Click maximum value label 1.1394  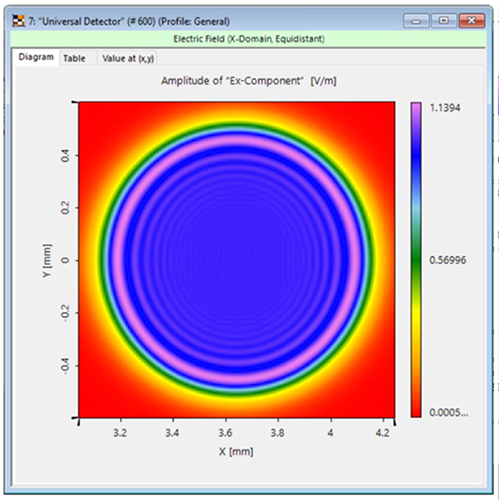point(445,108)
